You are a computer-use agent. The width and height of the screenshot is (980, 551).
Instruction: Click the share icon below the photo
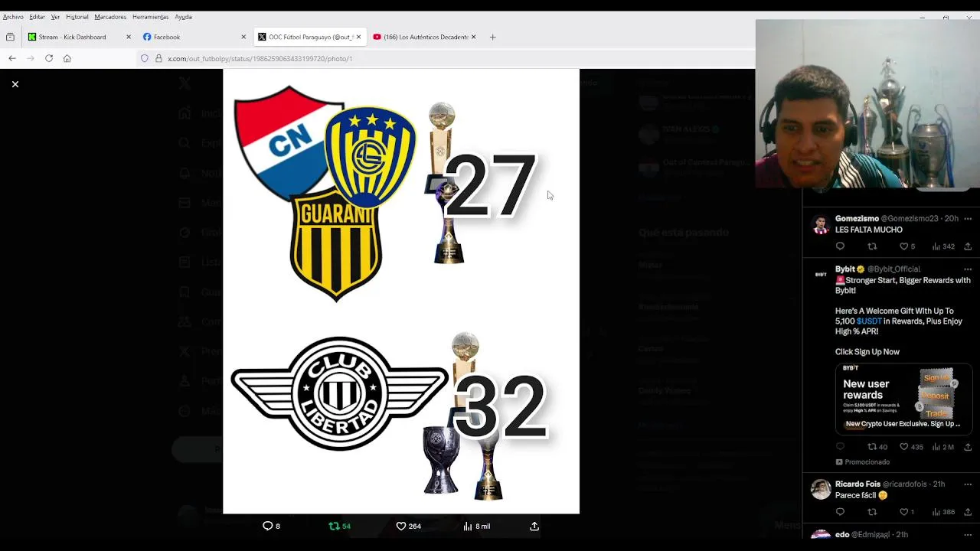[534, 526]
